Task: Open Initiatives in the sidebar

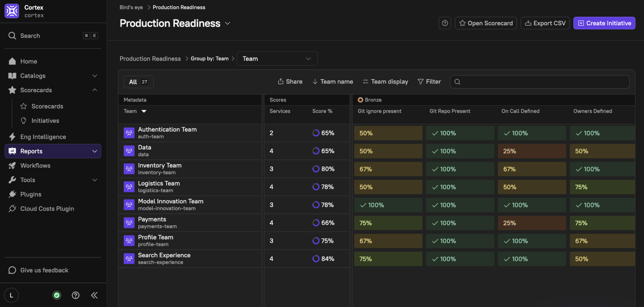Action: [45, 121]
